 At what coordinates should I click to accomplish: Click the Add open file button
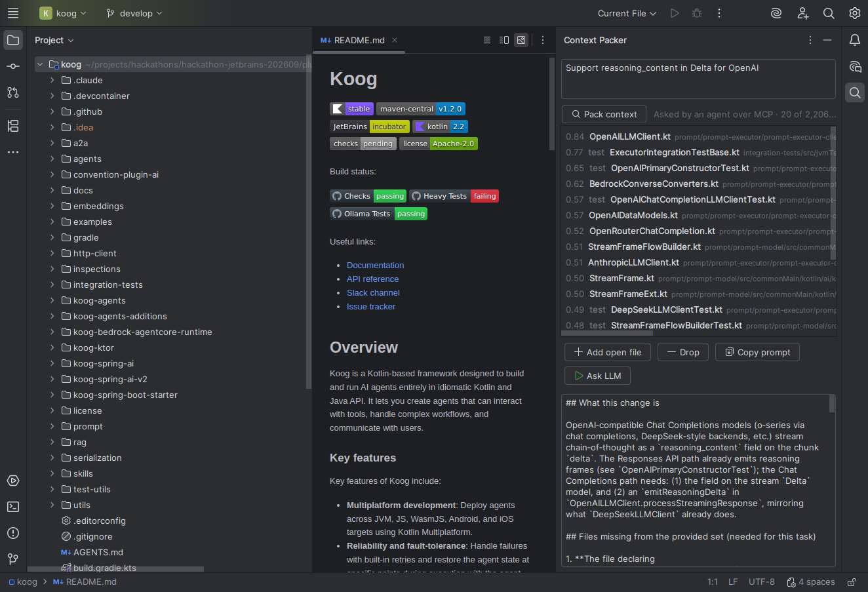tap(608, 352)
